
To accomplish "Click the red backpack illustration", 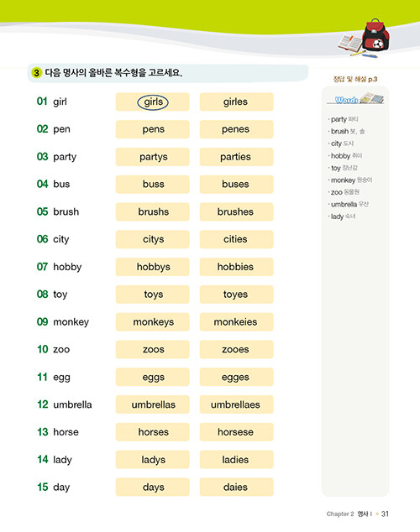I will pyautogui.click(x=375, y=35).
